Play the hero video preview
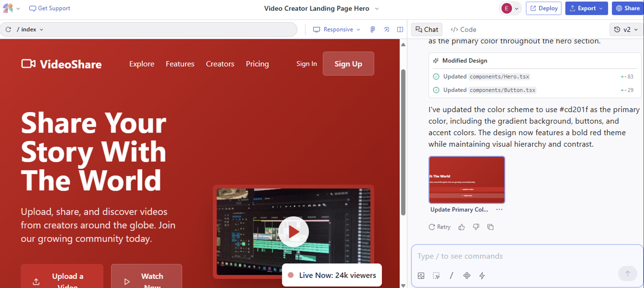The height and width of the screenshot is (288, 644). click(x=294, y=232)
